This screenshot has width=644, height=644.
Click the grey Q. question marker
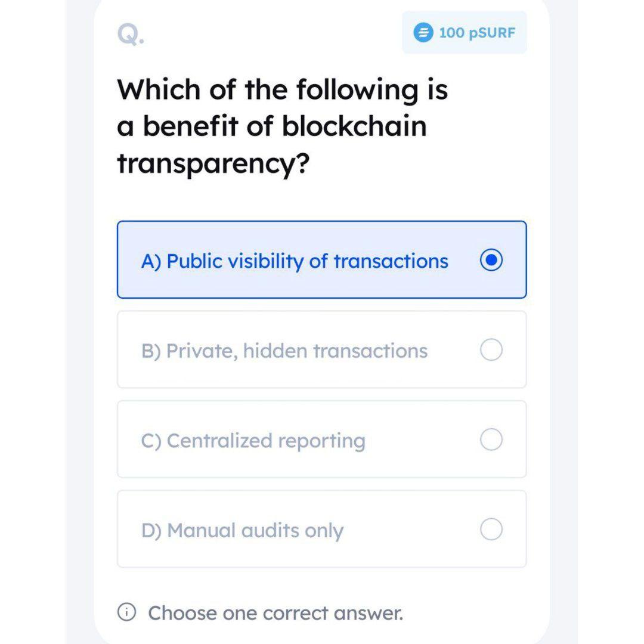[131, 33]
